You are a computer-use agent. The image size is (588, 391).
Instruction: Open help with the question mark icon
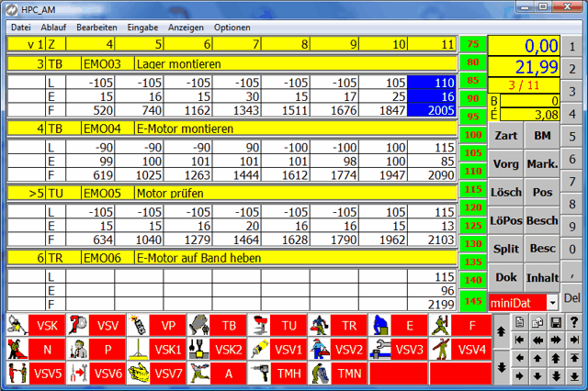point(574,322)
